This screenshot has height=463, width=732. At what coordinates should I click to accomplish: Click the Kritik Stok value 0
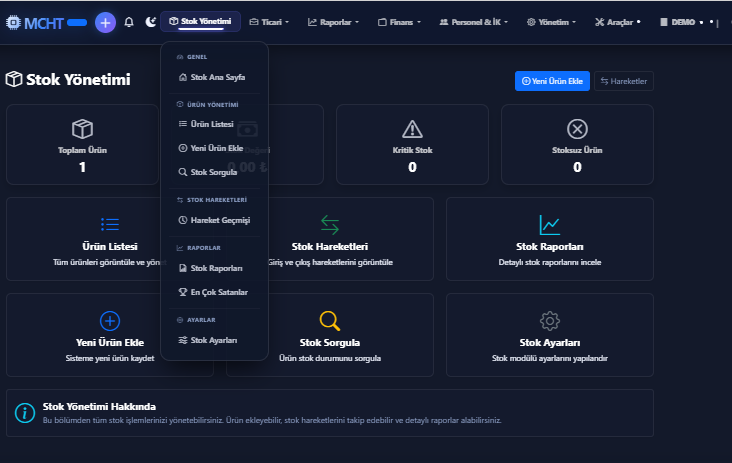pos(412,167)
